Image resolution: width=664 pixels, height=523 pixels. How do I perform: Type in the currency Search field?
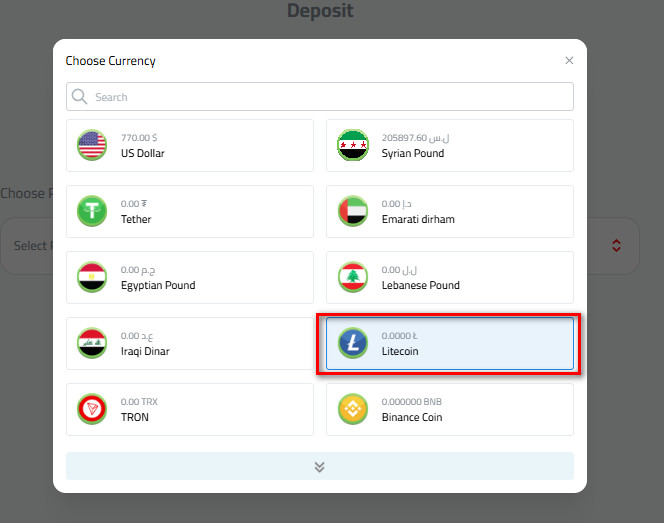pyautogui.click(x=330, y=97)
